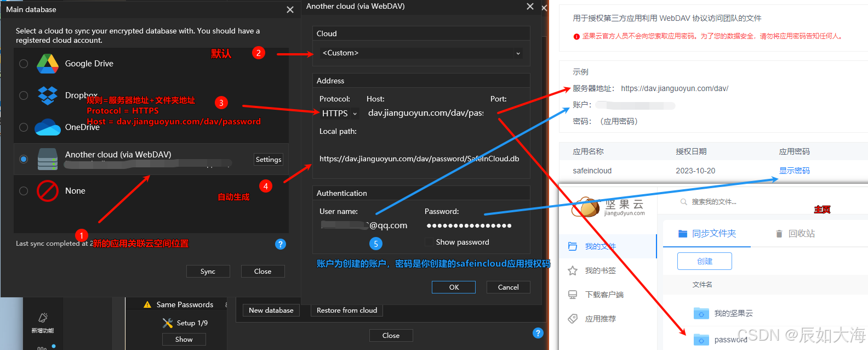Open help in Main database dialog
Image resolution: width=868 pixels, height=350 pixels.
[x=281, y=244]
